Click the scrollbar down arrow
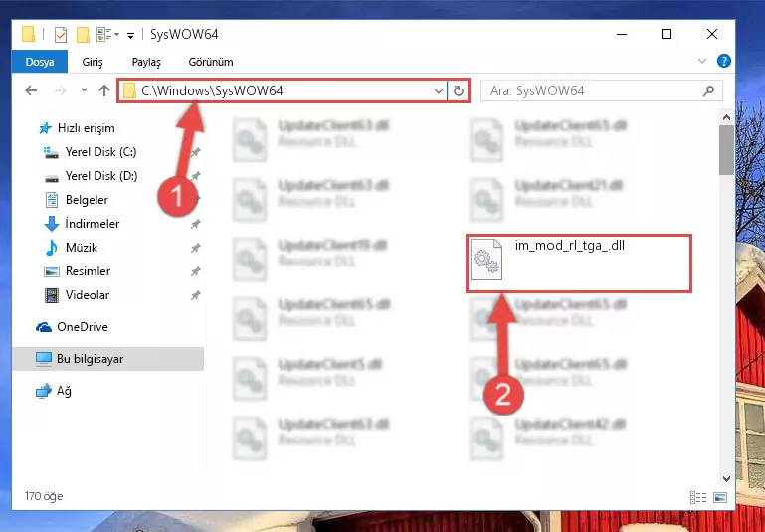765x532 pixels. [x=726, y=479]
